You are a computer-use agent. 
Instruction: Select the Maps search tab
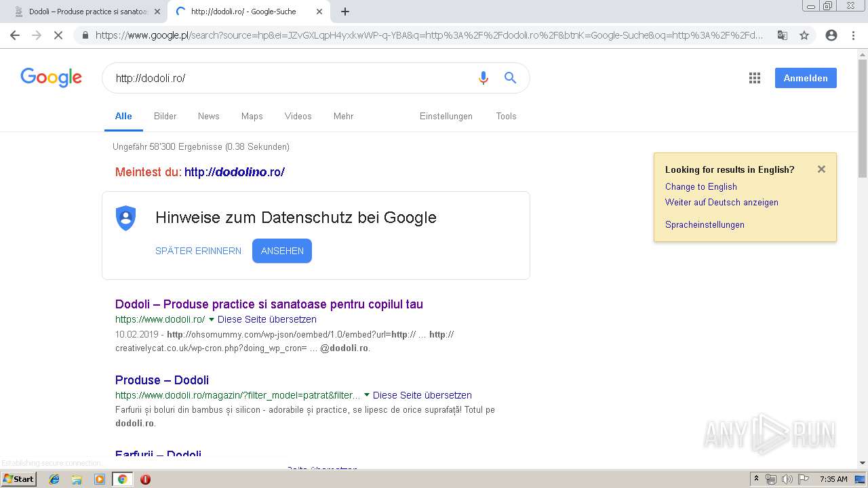(x=252, y=116)
